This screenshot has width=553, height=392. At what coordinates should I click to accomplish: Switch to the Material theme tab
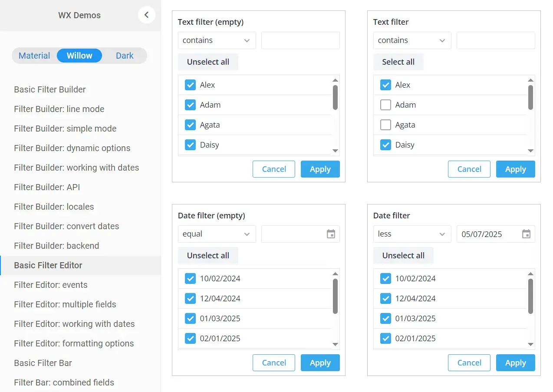point(34,55)
